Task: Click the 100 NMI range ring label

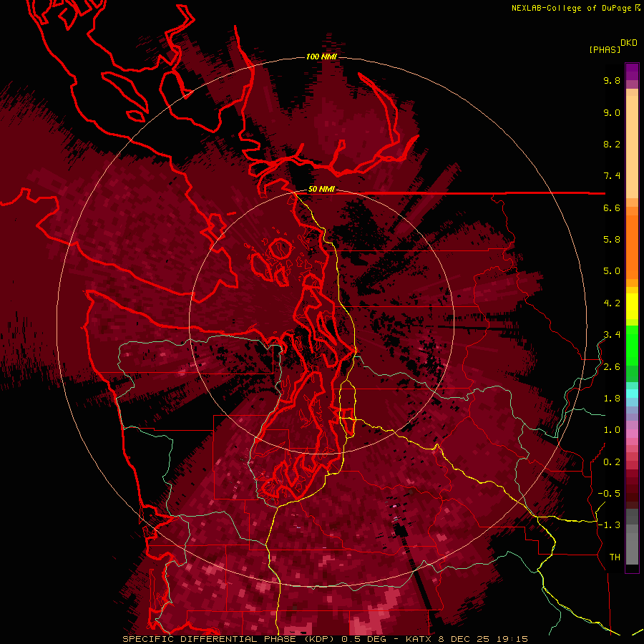Action: coord(321,57)
